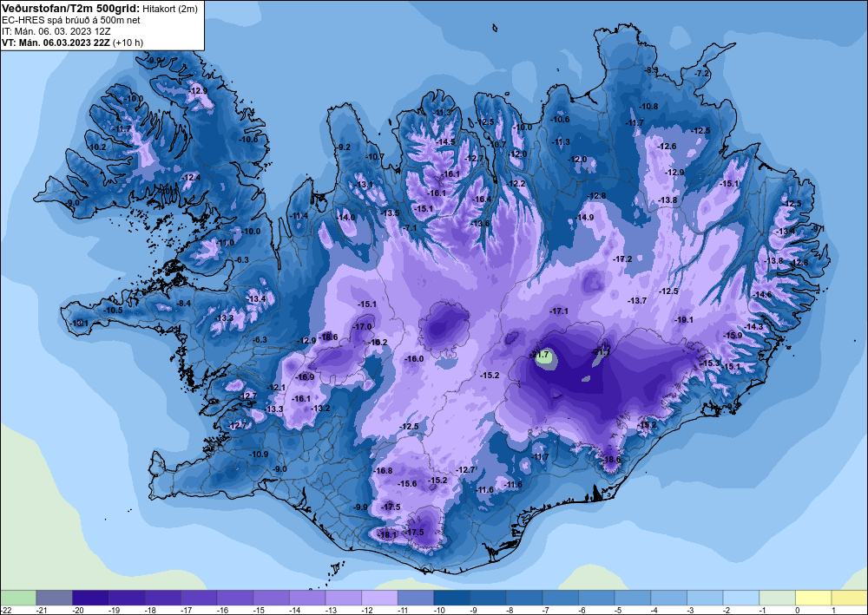Click the "(+10 h)" forecast offset text
The height and width of the screenshot is (615, 868).
click(x=128, y=43)
